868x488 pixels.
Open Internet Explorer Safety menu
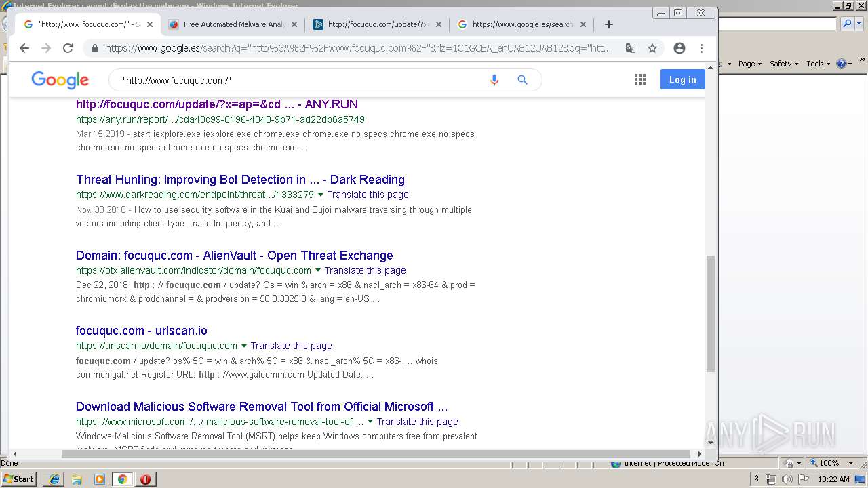coord(784,64)
